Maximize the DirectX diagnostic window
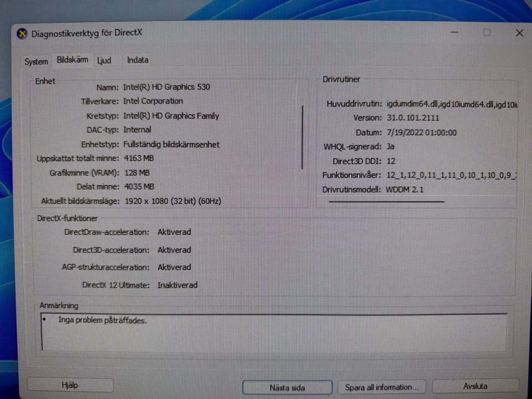 (x=487, y=33)
